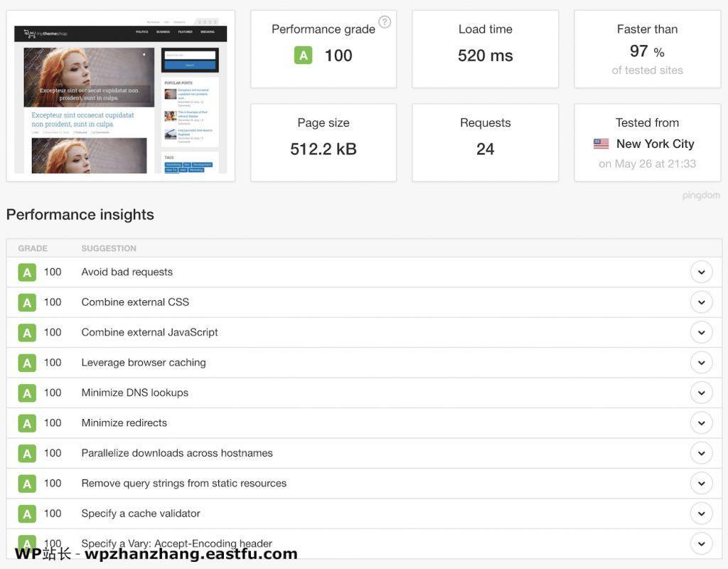Viewport: 728px width, 569px height.
Task: Open the wpzhanzhang.eastfu.com watermark link
Action: pos(149,553)
